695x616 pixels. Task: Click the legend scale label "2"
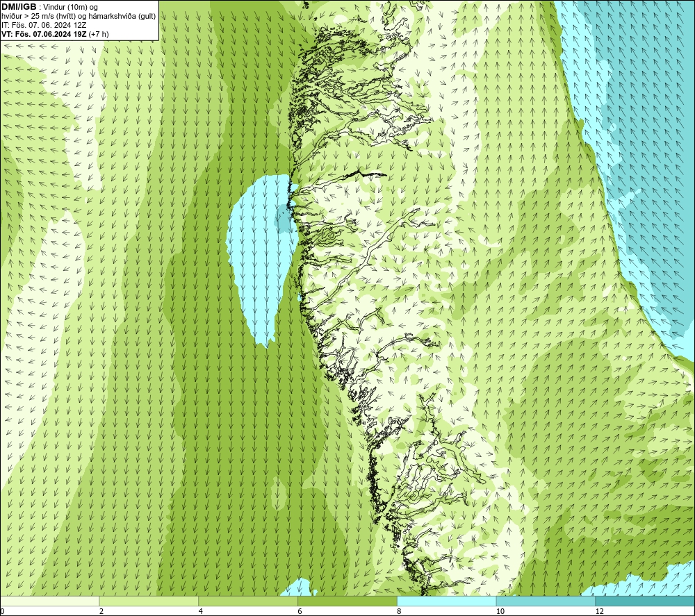101,612
